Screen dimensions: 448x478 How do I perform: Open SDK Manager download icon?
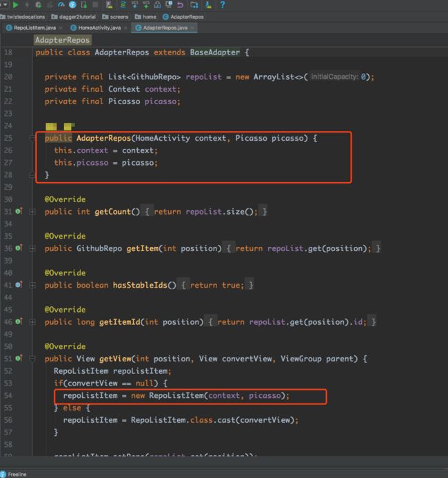(x=208, y=5)
